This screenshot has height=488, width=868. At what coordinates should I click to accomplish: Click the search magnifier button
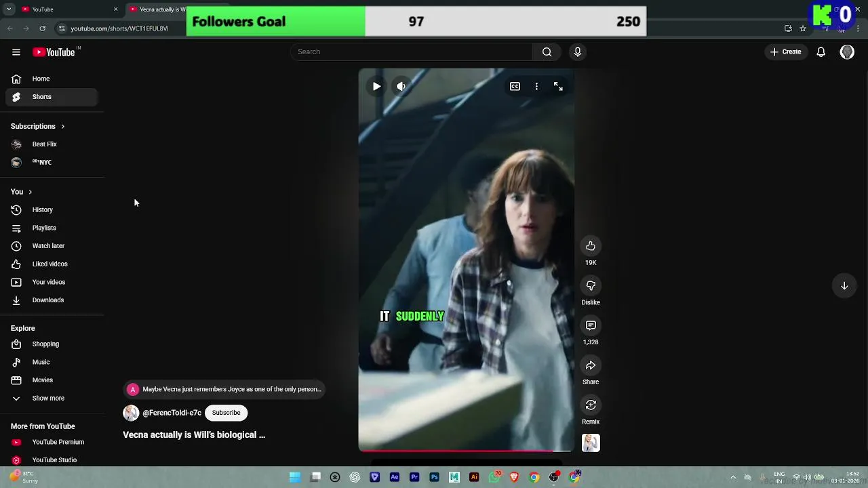click(x=547, y=52)
